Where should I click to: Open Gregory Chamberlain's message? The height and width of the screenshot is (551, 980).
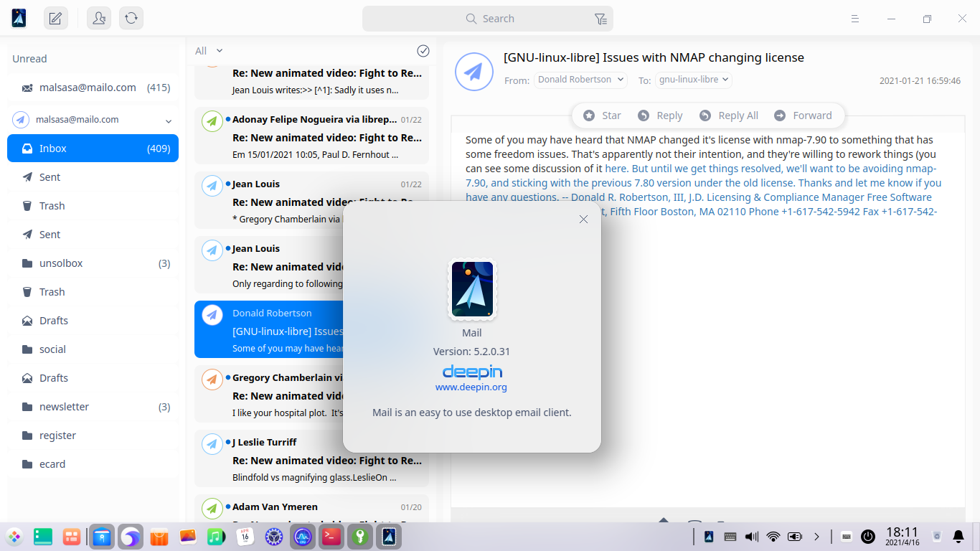[x=268, y=395]
